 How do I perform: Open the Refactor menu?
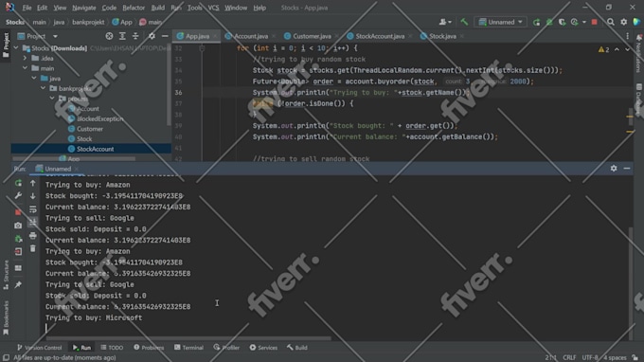point(134,8)
